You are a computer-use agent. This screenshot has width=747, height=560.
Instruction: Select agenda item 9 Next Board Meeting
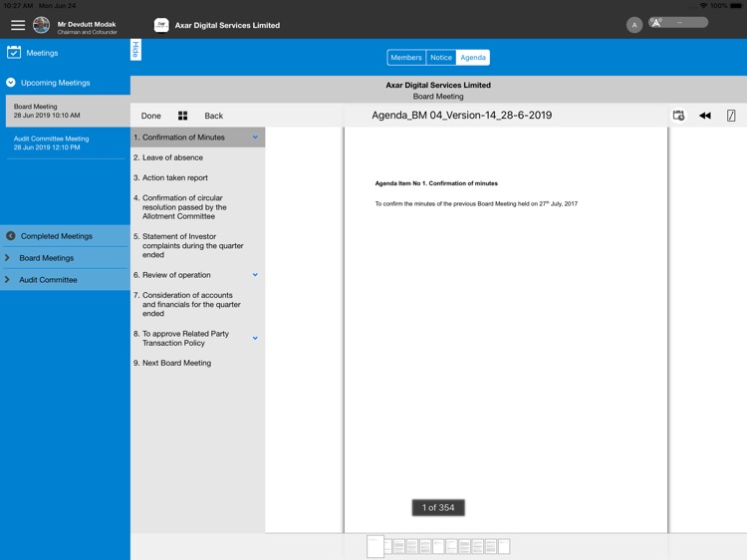tap(198, 363)
